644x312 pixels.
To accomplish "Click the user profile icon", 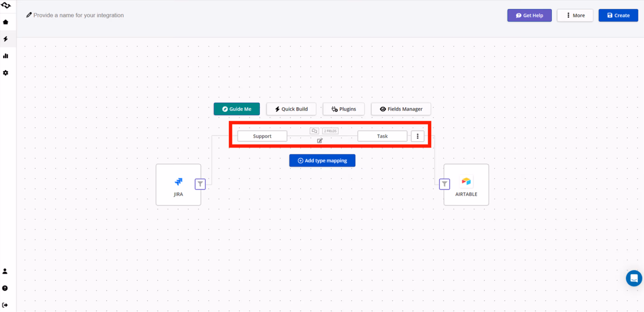I will coord(5,271).
